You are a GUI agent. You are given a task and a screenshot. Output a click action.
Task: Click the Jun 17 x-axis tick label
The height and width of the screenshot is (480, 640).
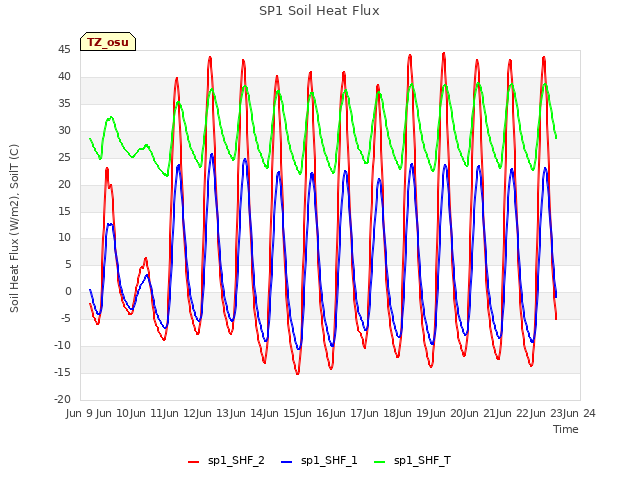[x=347, y=413]
